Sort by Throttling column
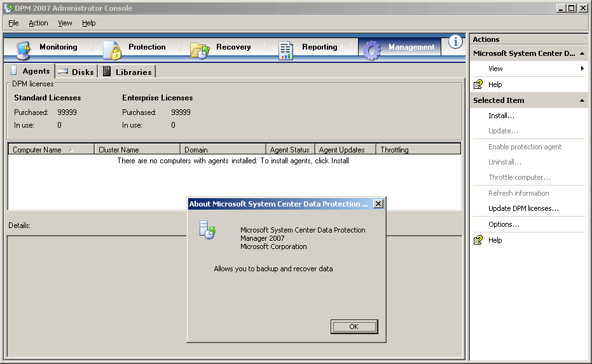Image resolution: width=592 pixels, height=364 pixels. pos(418,149)
